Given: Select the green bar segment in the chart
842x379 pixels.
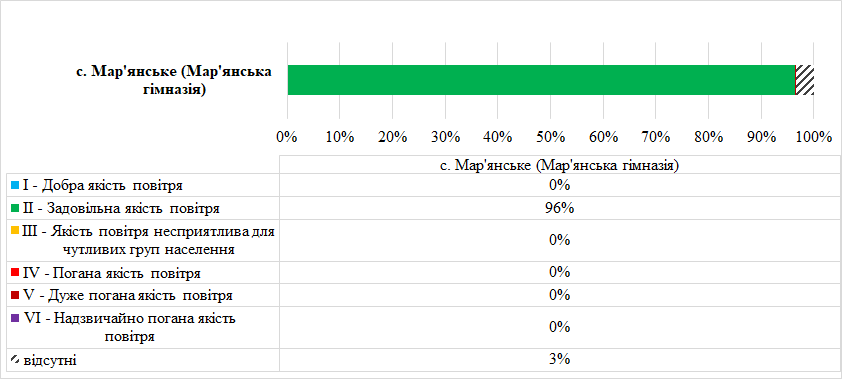Looking at the screenshot, I should point(541,80).
